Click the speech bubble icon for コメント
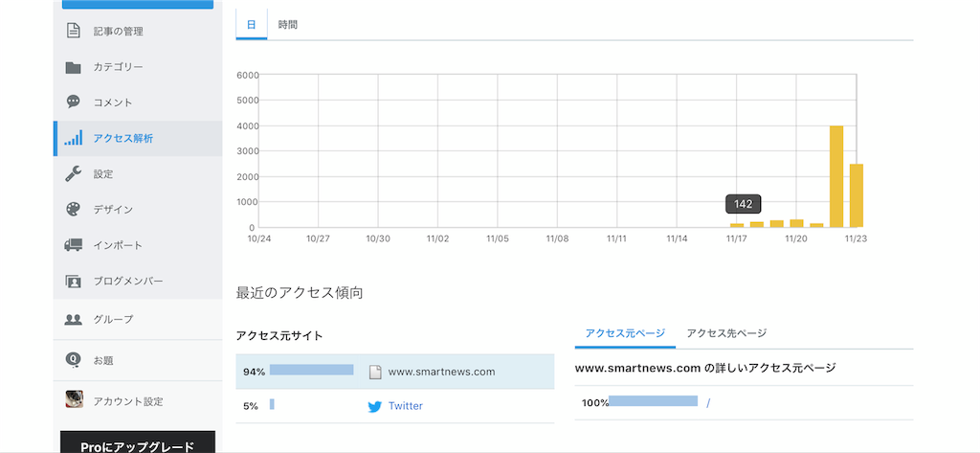This screenshot has height=453, width=980. point(74,102)
